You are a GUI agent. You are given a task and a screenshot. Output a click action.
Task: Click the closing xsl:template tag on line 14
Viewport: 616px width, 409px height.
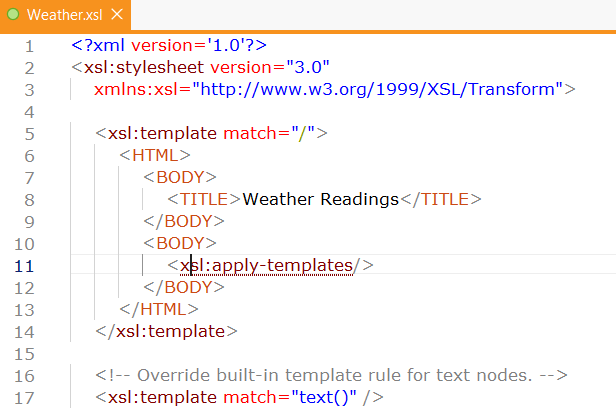click(167, 331)
